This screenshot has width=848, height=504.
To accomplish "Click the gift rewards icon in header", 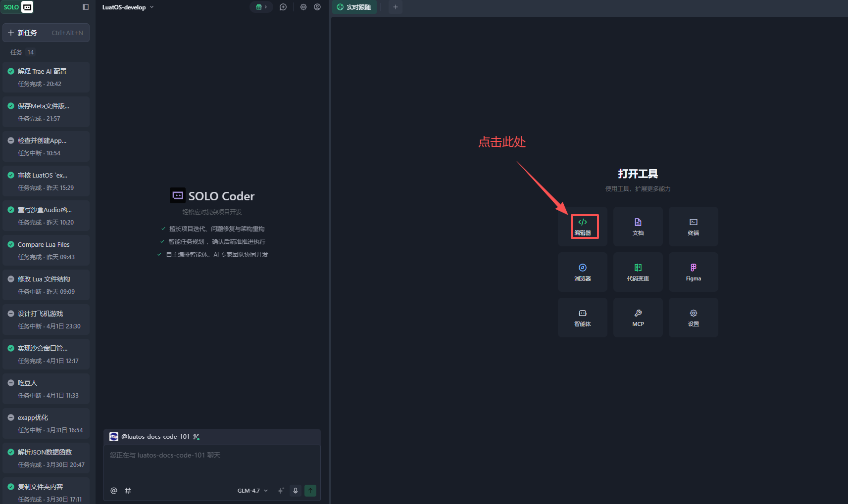I will 261,7.
